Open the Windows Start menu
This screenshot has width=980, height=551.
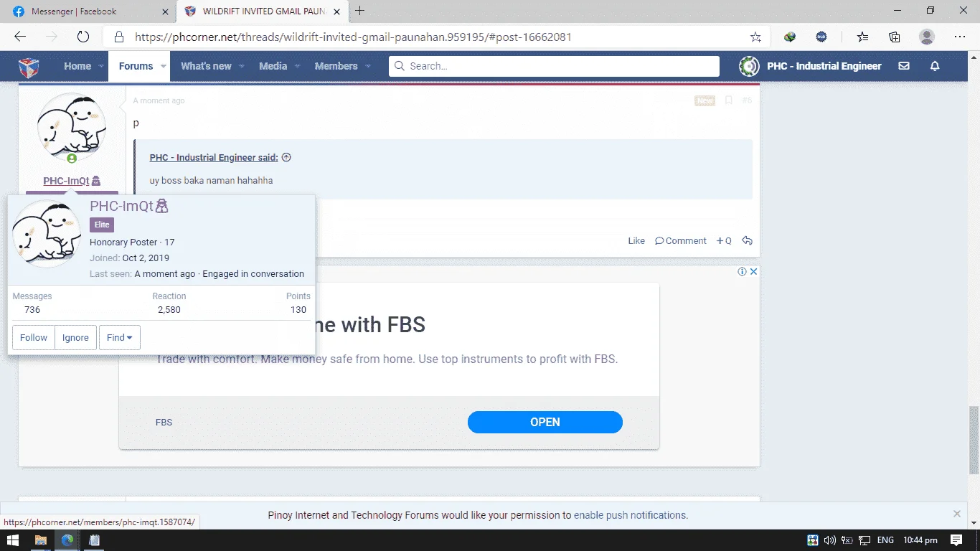coord(12,540)
